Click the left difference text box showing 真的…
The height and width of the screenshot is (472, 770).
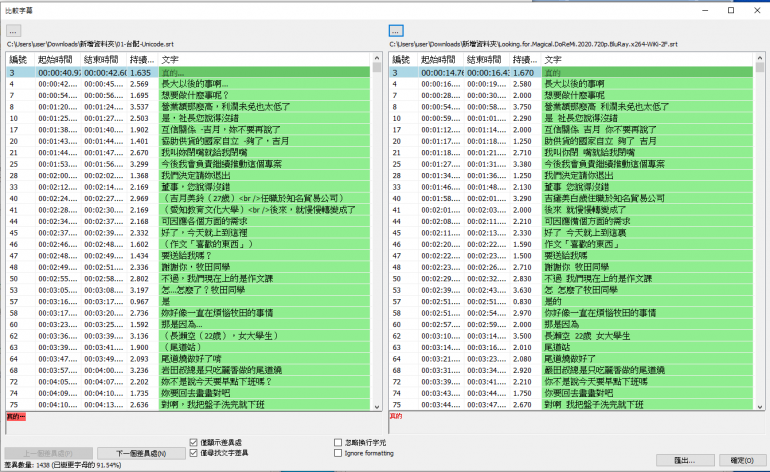click(x=194, y=423)
